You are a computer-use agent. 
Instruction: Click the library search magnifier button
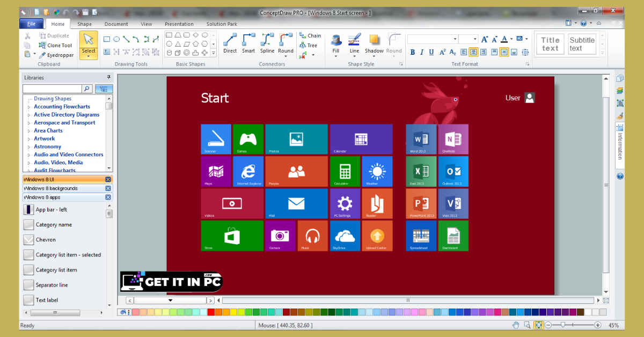click(x=87, y=89)
